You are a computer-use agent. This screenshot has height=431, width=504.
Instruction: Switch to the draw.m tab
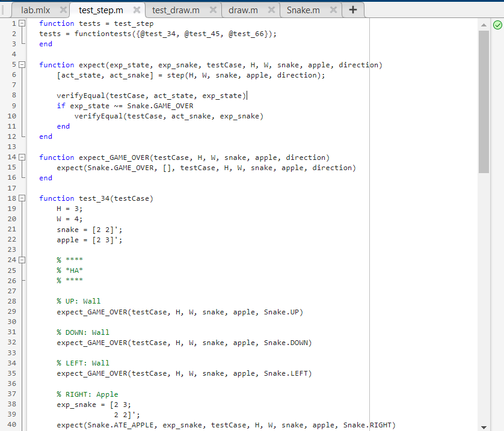[x=243, y=10]
